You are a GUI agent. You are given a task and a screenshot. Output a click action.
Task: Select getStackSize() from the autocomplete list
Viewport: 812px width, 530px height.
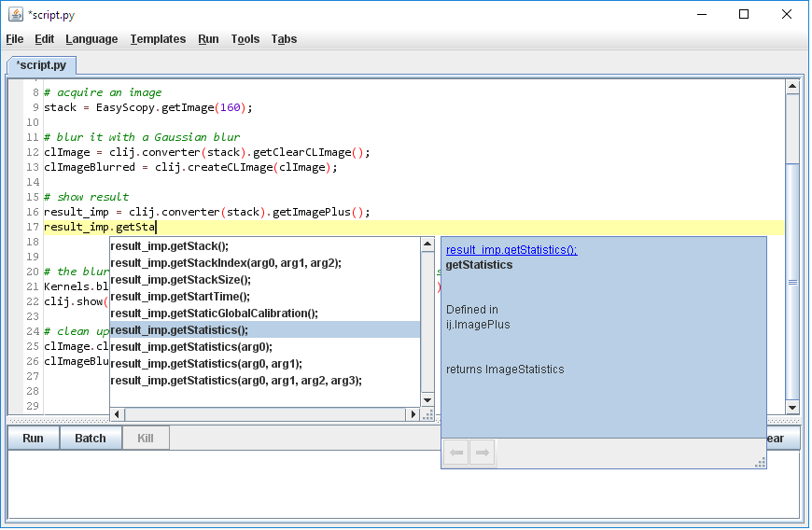pyautogui.click(x=181, y=280)
